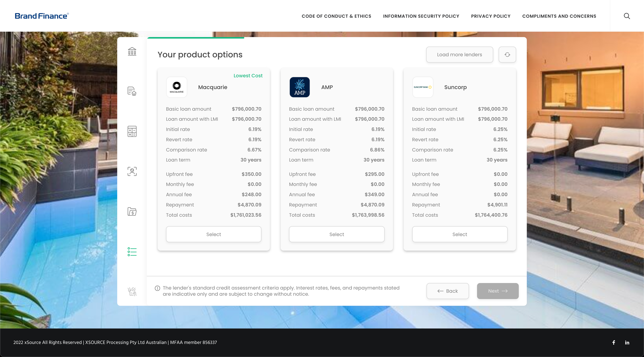
Task: Open Code of Conduct & Ethics page
Action: (337, 16)
